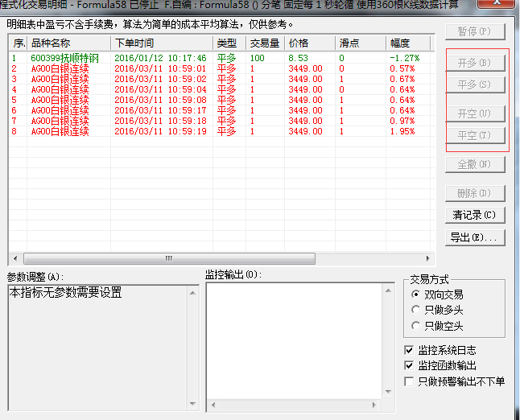Sort by the 交易量 column header
This screenshot has width=520, height=420.
click(265, 43)
